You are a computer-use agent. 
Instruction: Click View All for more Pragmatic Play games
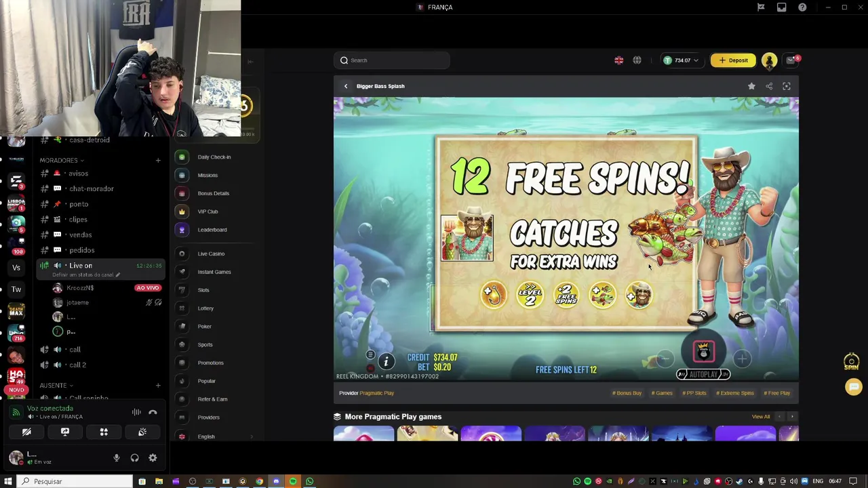[761, 417]
